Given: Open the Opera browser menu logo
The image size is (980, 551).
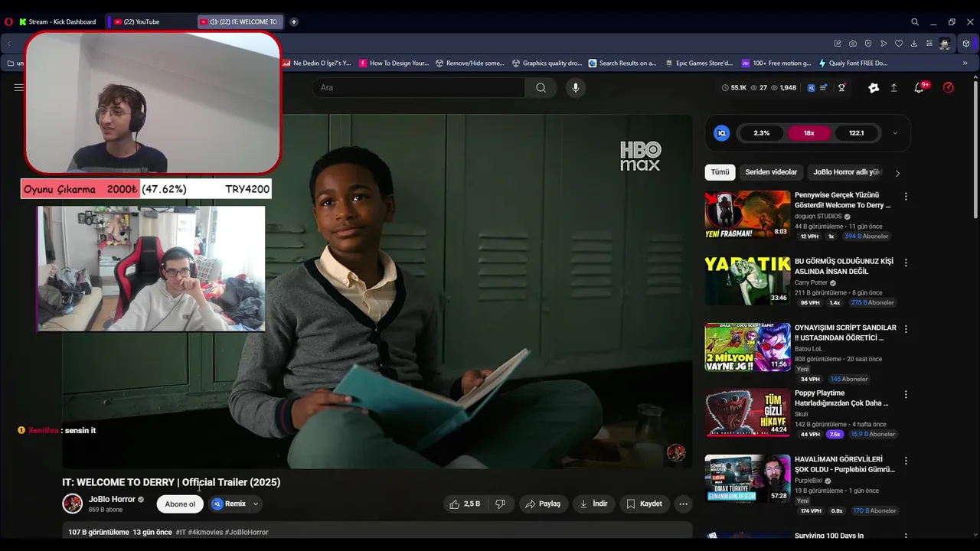Looking at the screenshot, I should [x=8, y=21].
